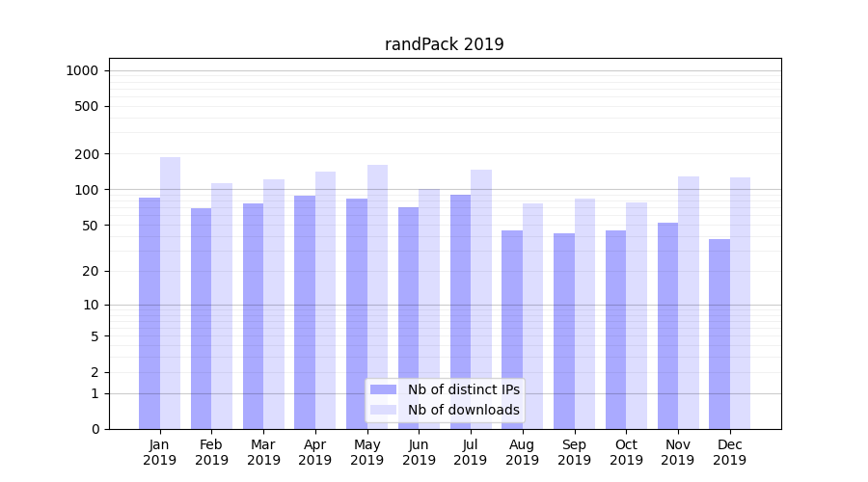Select the 100 y-axis tick label

coord(87,190)
